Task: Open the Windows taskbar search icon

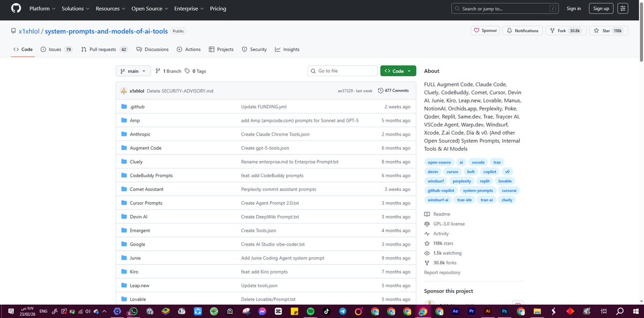Action: click(620, 311)
